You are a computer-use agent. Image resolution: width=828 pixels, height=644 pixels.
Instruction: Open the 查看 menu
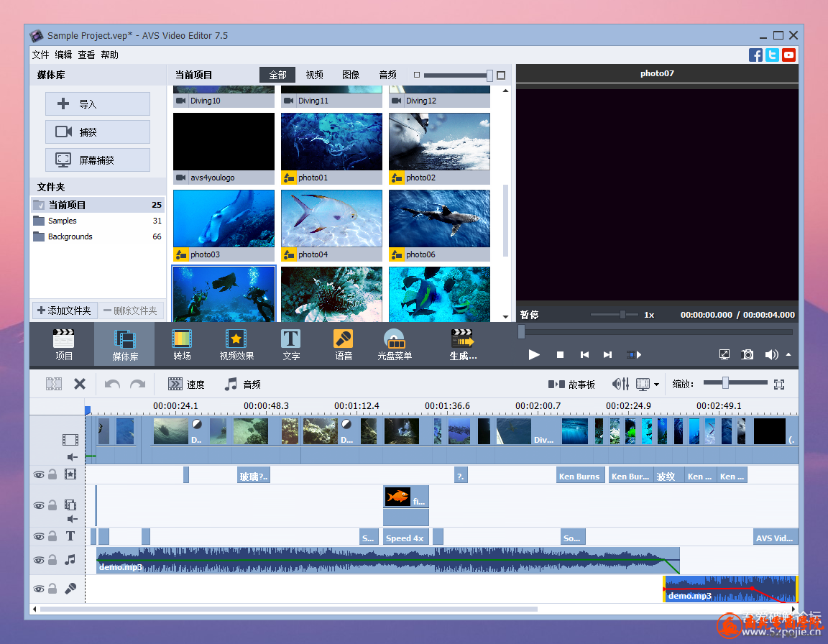[86, 55]
